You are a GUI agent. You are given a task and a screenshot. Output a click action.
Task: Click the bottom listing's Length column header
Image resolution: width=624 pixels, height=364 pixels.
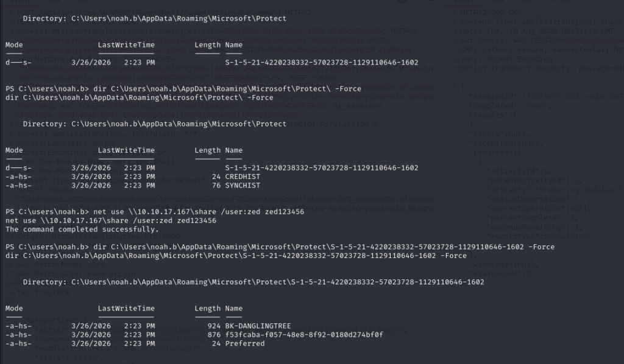click(x=207, y=309)
